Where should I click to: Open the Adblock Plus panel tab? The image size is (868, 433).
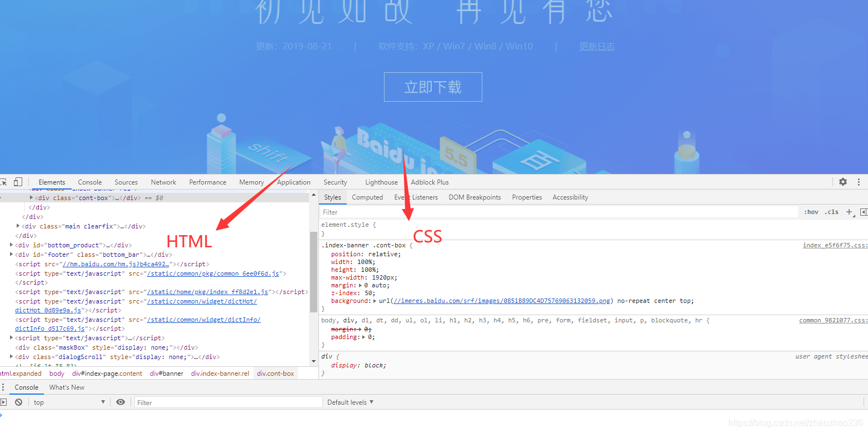(x=430, y=182)
